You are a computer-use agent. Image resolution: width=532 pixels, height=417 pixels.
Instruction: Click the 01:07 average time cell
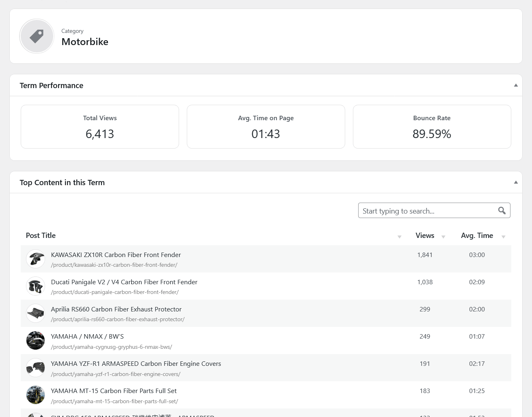(x=477, y=336)
